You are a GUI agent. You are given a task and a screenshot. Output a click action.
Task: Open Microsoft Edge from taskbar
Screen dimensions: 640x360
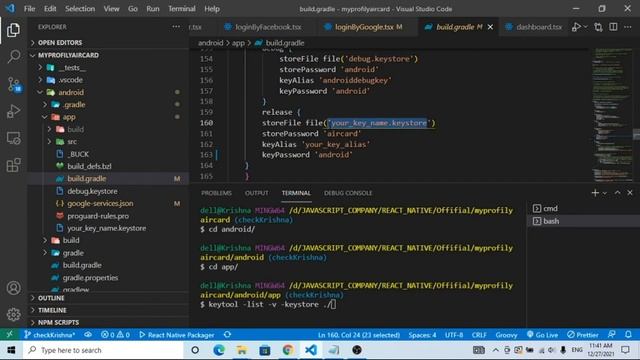[219, 350]
